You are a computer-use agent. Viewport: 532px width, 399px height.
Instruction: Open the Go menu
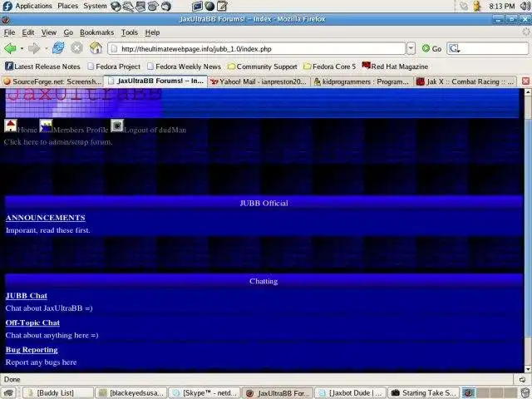(68, 32)
